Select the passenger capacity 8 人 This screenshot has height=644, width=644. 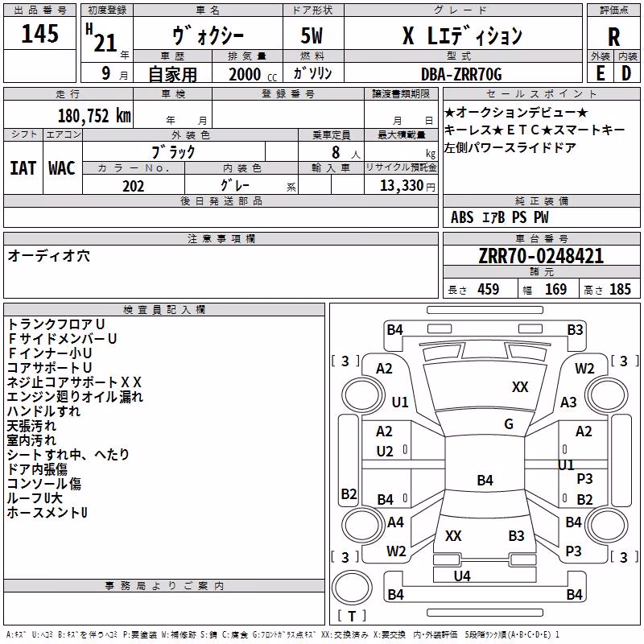click(x=346, y=152)
